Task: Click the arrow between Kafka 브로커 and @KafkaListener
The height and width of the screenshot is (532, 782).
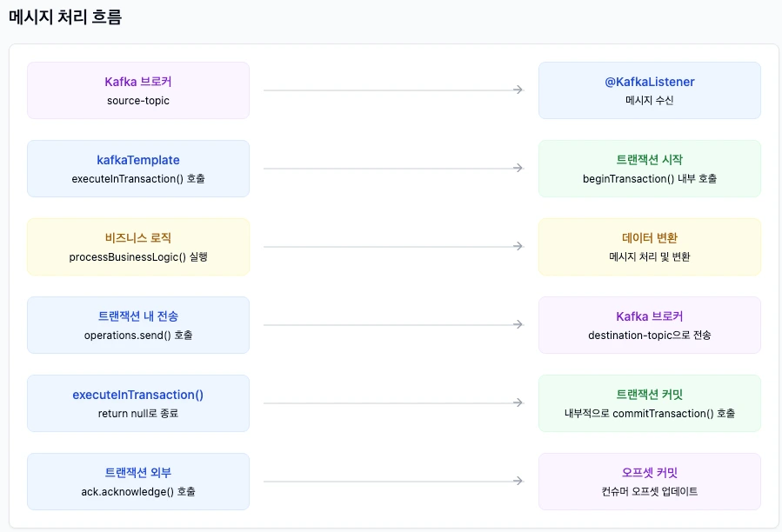Action: 391,90
